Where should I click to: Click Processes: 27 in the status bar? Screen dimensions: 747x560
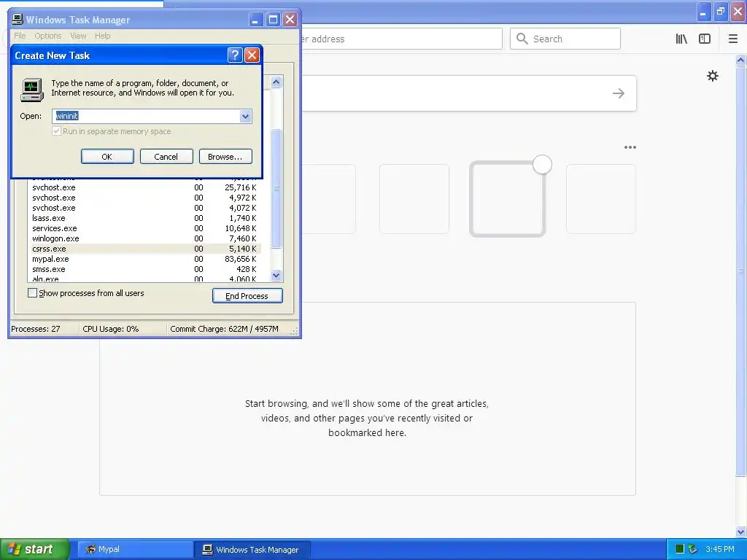(36, 329)
